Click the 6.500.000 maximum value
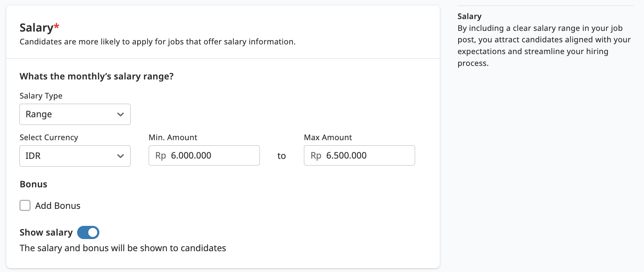 [x=346, y=155]
